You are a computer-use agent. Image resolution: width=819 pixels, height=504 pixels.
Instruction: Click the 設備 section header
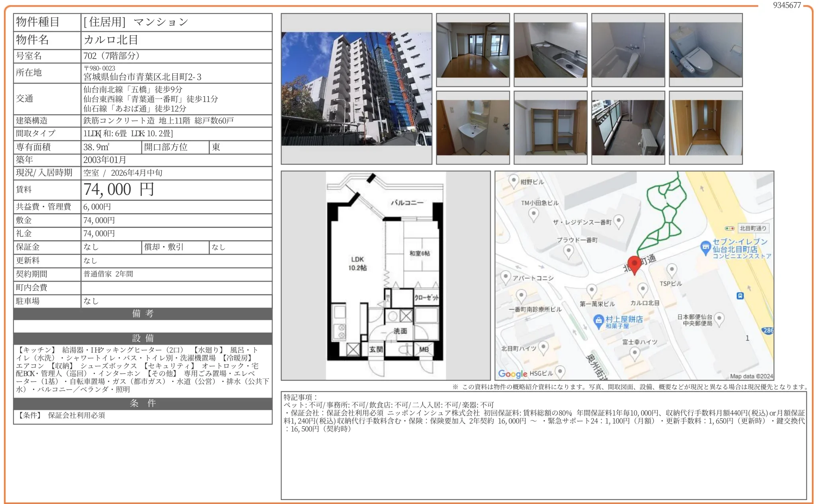pos(143,338)
